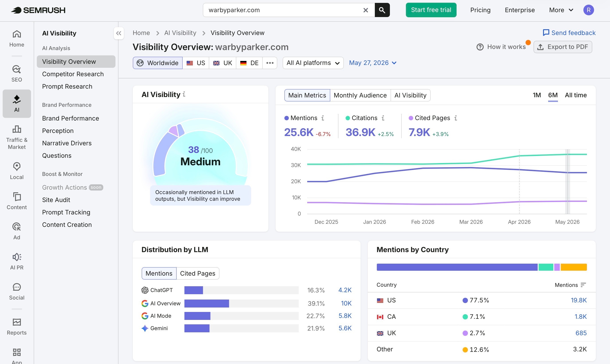
Task: Open Brand Performance menu item
Action: coord(71,118)
